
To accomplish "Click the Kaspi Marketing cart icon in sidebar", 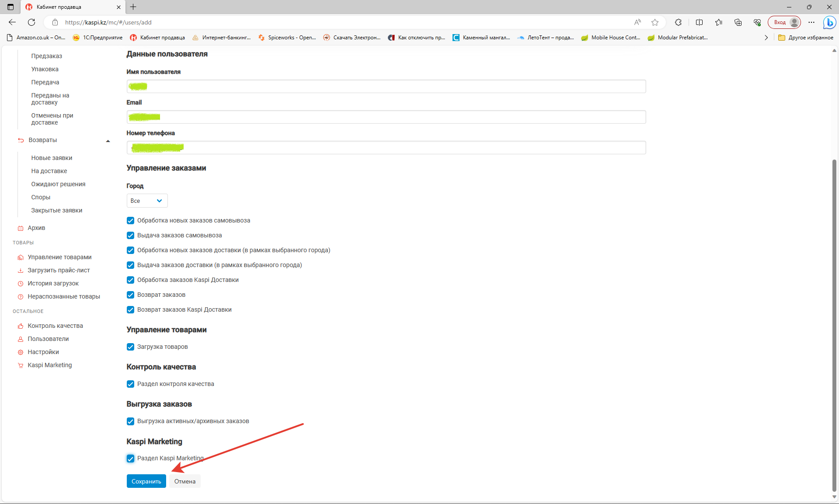I will point(21,365).
